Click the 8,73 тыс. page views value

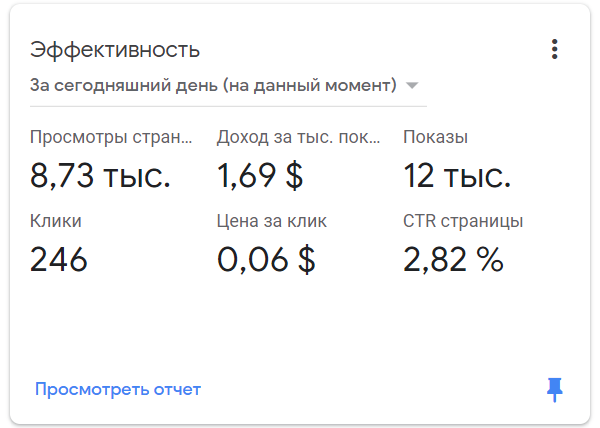(x=100, y=177)
